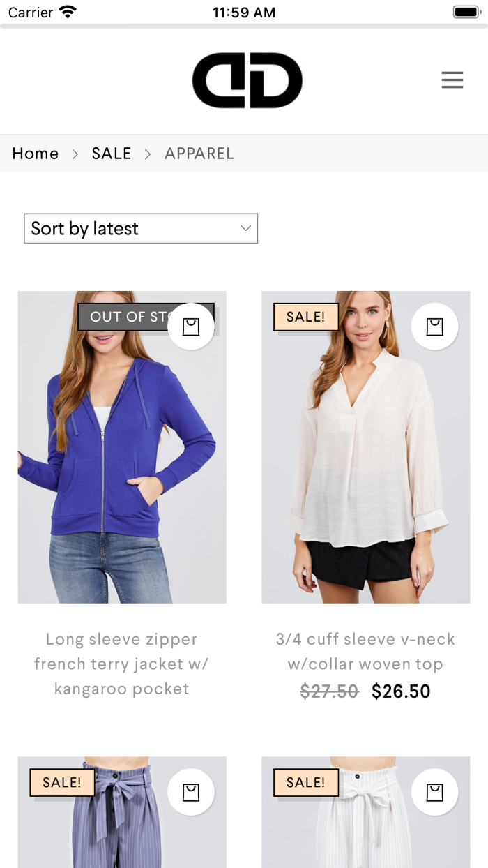Tap the DD store logo
This screenshot has width=488, height=868.
pos(247,80)
